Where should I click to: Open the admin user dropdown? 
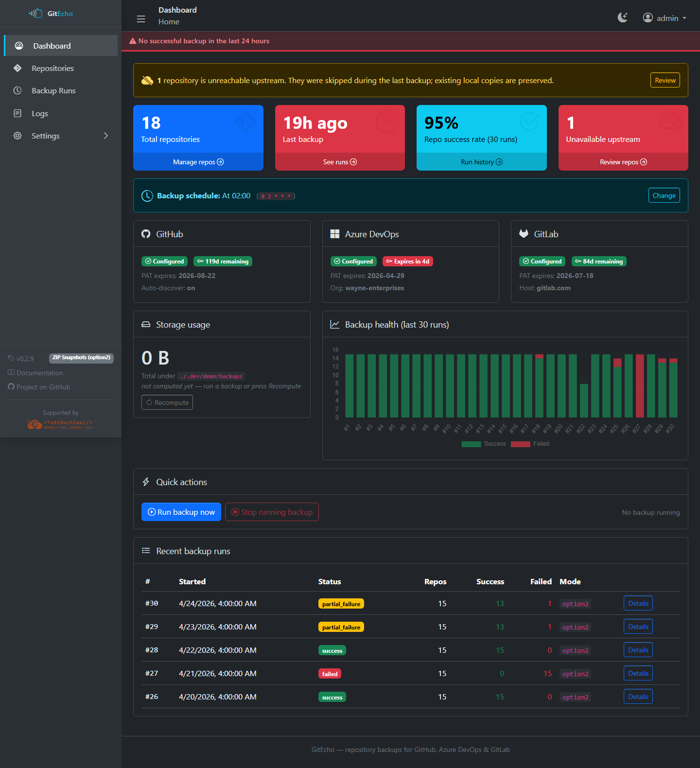(x=664, y=18)
